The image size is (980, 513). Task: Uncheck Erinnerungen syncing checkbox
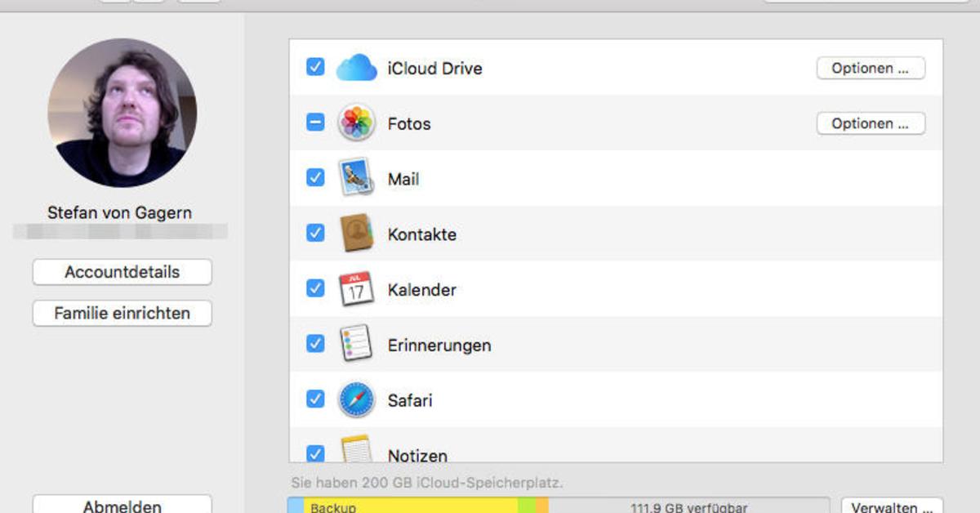click(x=315, y=344)
